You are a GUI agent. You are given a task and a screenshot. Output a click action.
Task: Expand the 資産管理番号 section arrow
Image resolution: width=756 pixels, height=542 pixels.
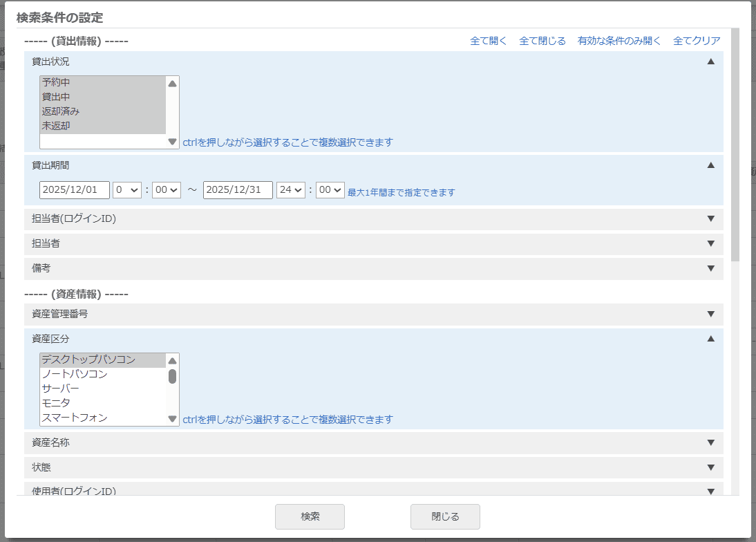[710, 314]
